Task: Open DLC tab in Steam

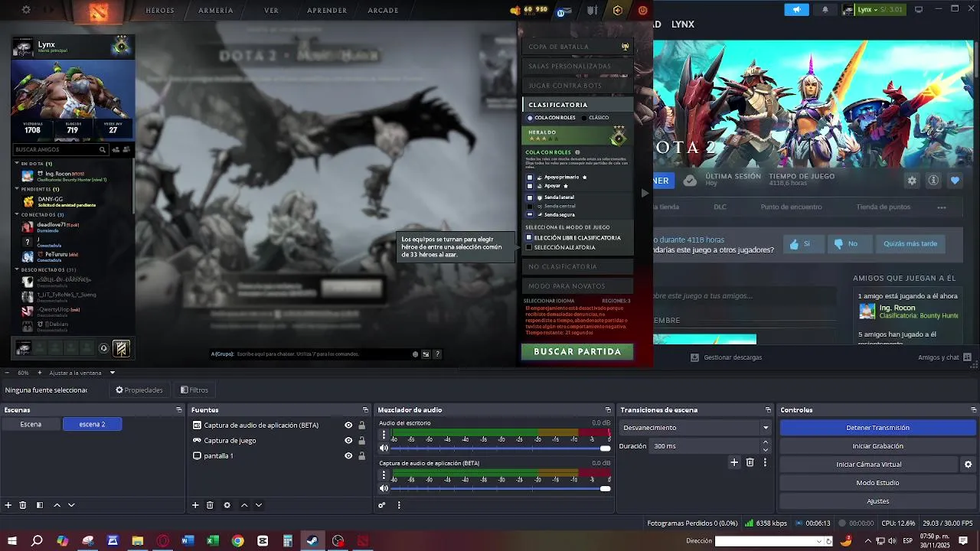Action: pyautogui.click(x=720, y=207)
